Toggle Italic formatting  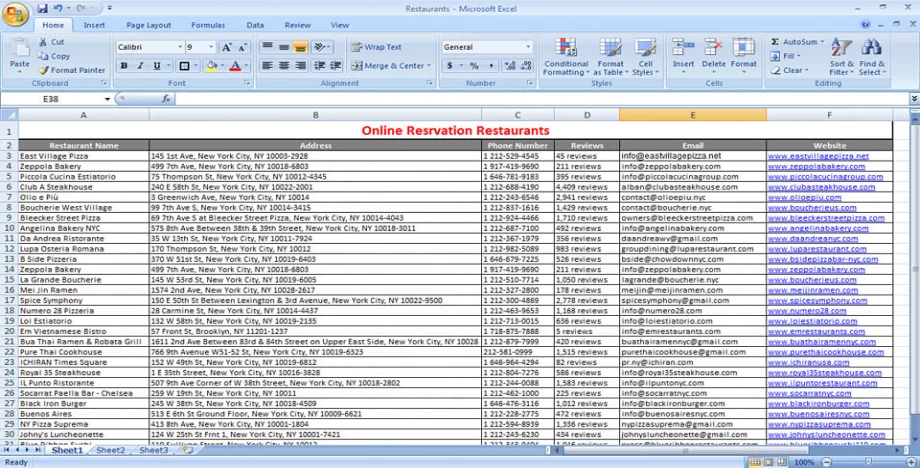140,66
